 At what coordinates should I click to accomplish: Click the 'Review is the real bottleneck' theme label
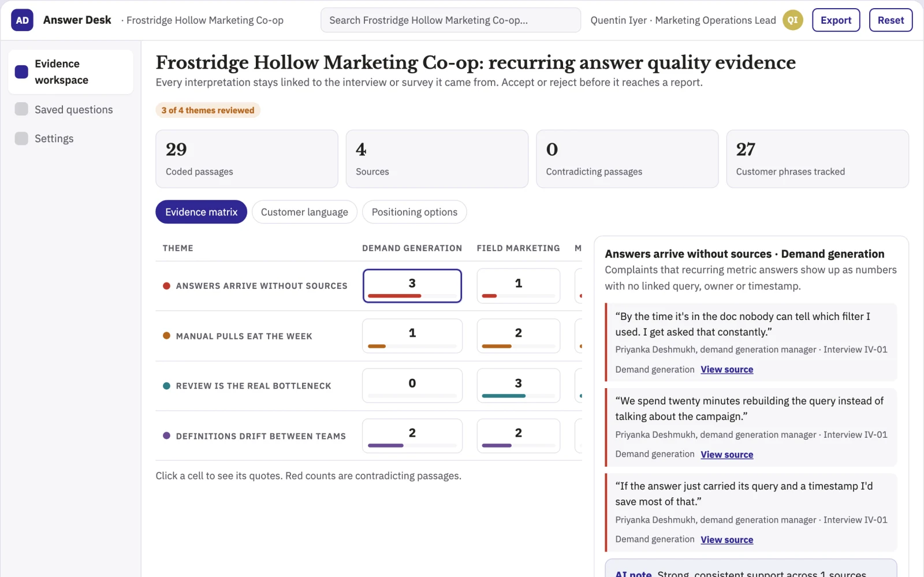254,386
